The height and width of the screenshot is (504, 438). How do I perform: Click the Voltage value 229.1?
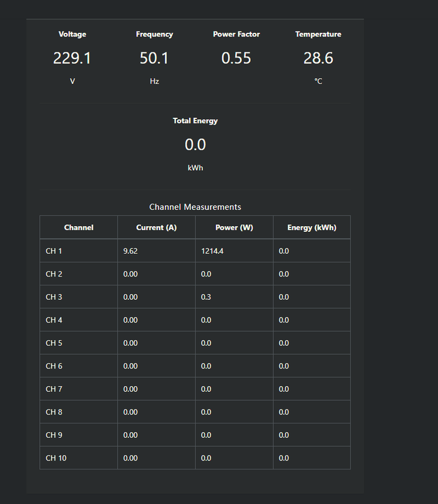tap(72, 58)
